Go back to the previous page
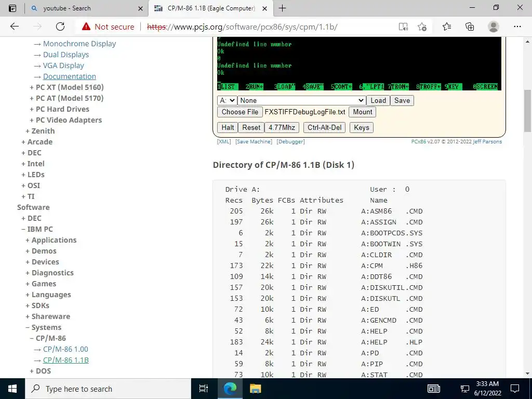 click(15, 26)
